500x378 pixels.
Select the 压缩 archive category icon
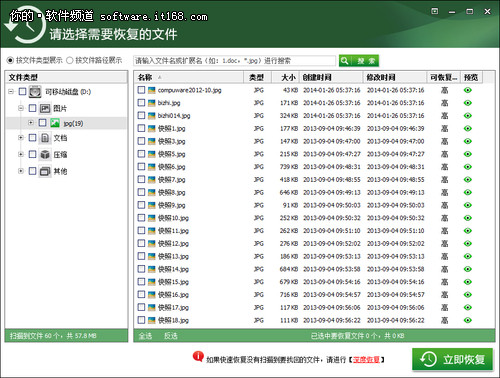coord(45,154)
